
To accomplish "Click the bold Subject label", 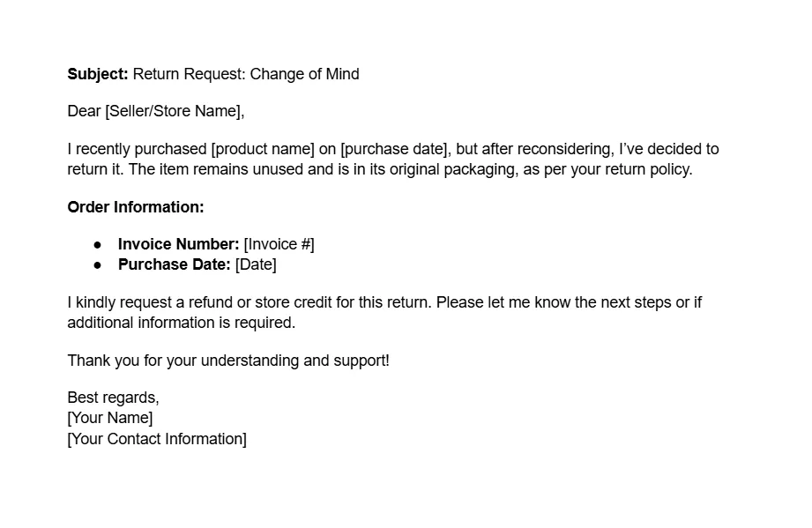I will [98, 75].
